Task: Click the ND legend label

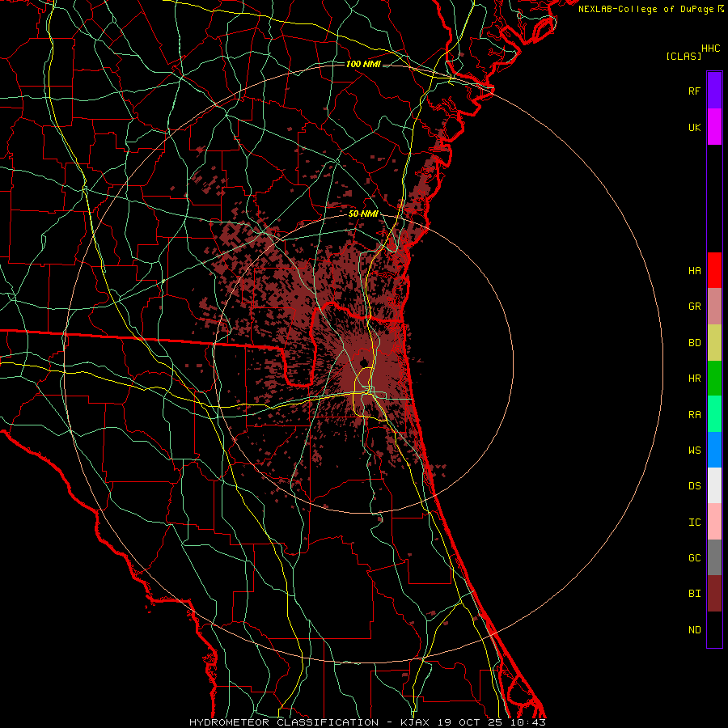Action: coord(694,630)
